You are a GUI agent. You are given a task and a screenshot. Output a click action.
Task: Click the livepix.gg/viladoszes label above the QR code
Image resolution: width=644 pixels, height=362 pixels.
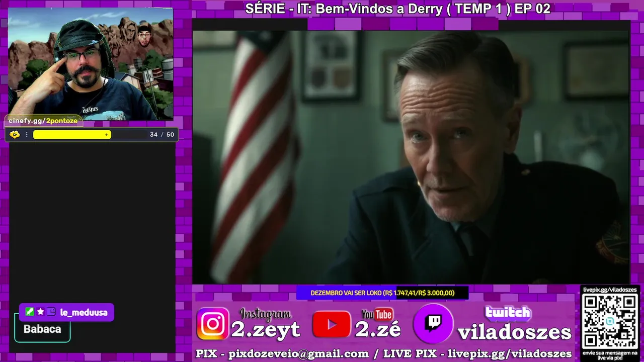click(610, 290)
